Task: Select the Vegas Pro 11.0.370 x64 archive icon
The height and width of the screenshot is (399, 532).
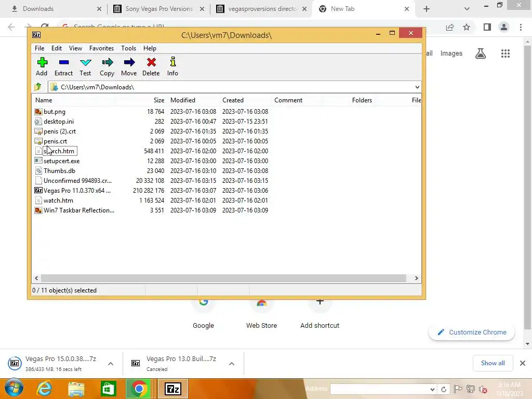Action: [x=38, y=190]
